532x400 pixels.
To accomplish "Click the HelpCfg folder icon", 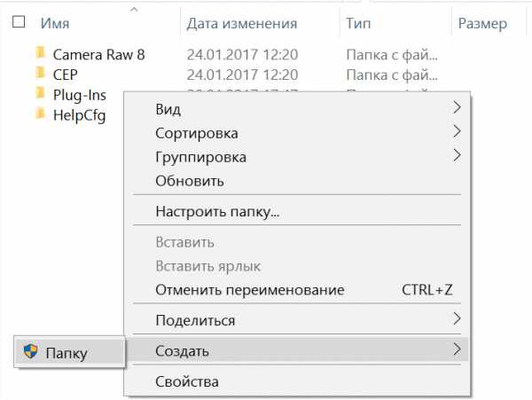I will 41,114.
